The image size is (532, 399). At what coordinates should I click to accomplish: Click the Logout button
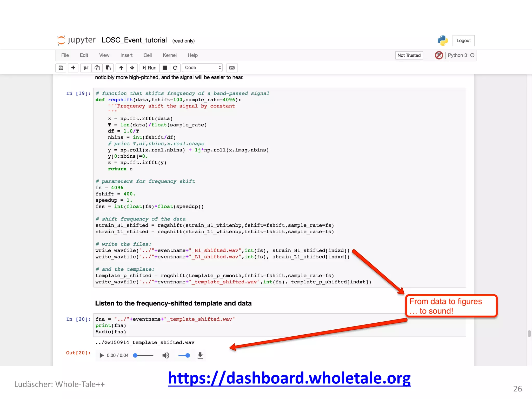(x=463, y=41)
